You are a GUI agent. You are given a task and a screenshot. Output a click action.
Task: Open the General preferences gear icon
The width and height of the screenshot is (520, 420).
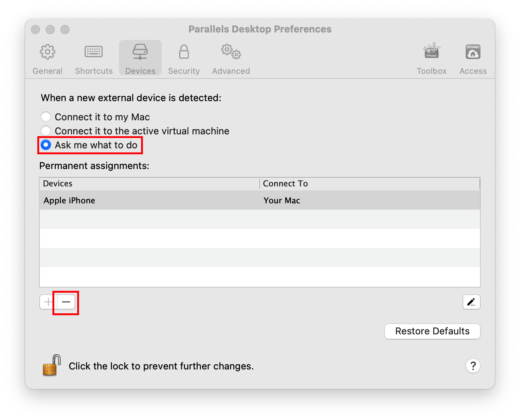[47, 52]
